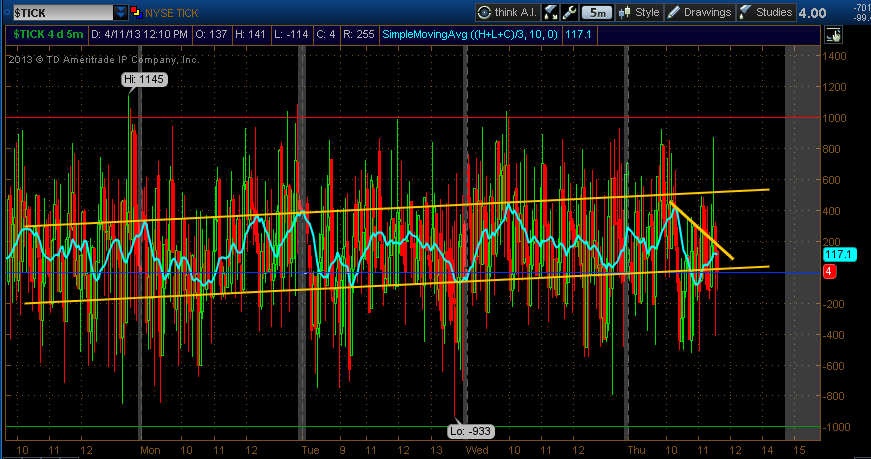Click the L: -114 low value

point(292,34)
